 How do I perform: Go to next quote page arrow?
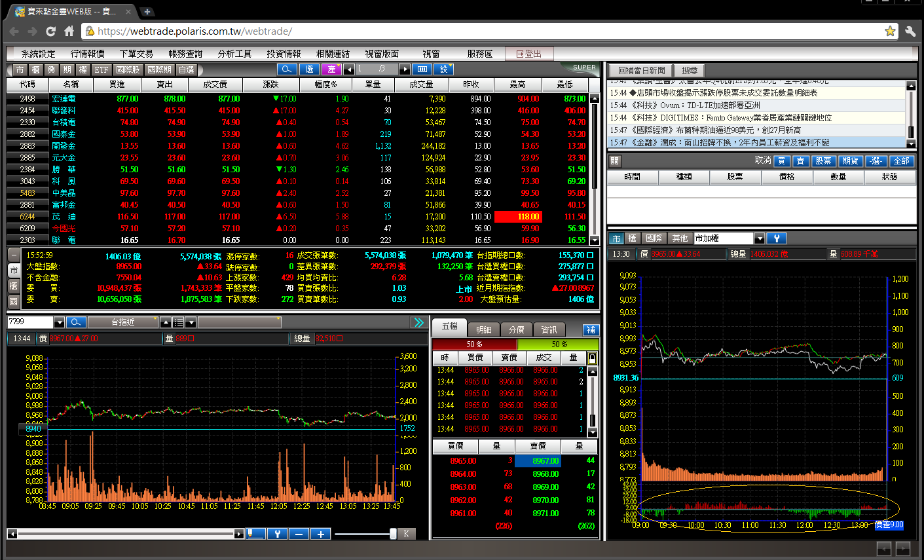click(x=405, y=69)
